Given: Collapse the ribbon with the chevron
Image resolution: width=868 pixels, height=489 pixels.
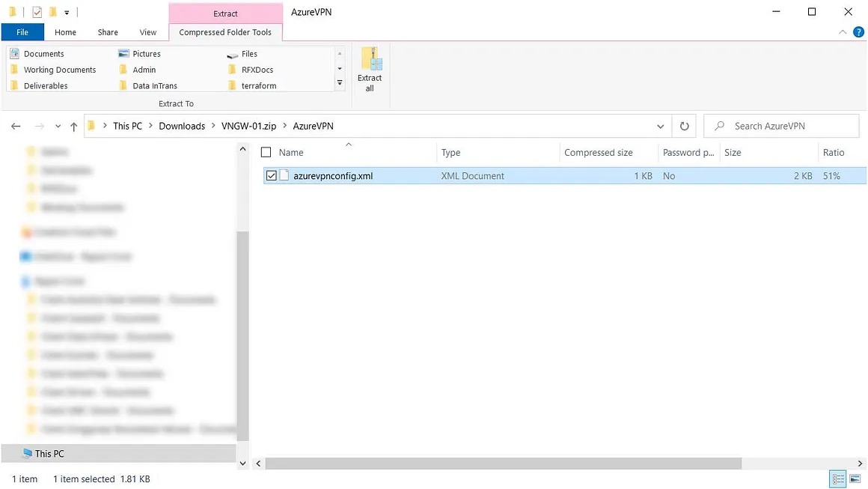Looking at the screenshot, I should tap(843, 32).
